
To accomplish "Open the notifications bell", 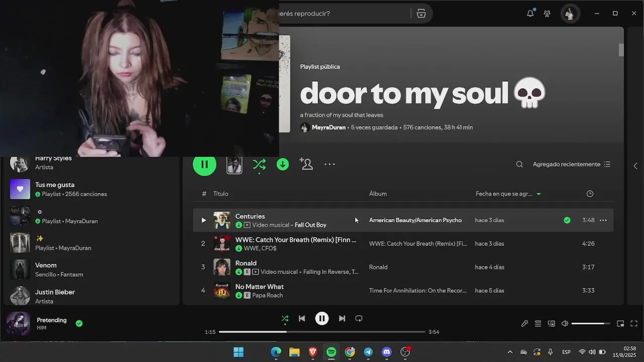I will tap(530, 14).
